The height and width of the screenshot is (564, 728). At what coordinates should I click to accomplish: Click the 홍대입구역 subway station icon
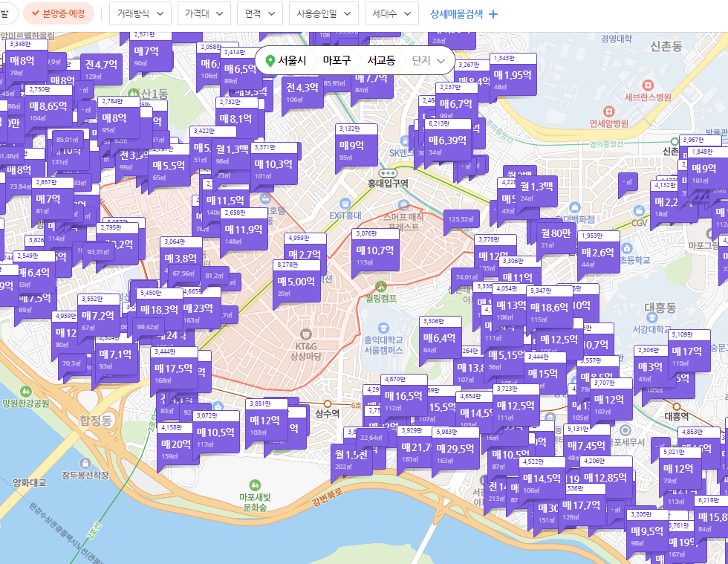click(388, 173)
